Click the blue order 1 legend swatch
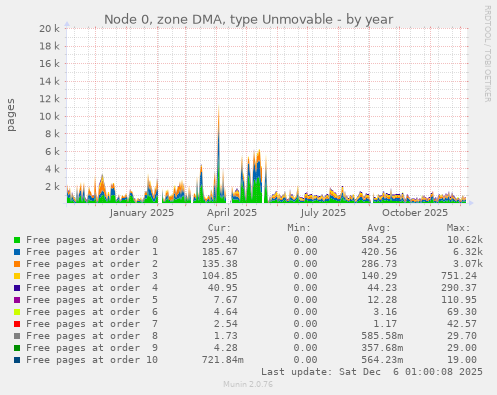 (x=17, y=252)
